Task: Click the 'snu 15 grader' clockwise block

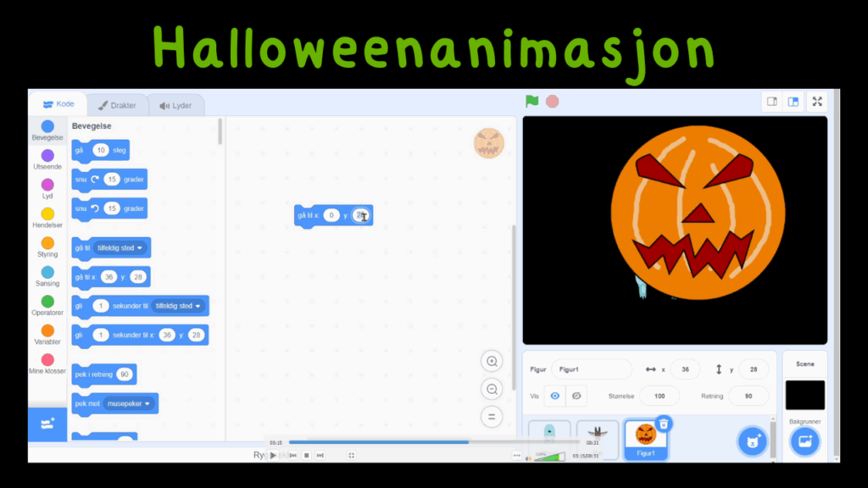Action: pyautogui.click(x=109, y=180)
